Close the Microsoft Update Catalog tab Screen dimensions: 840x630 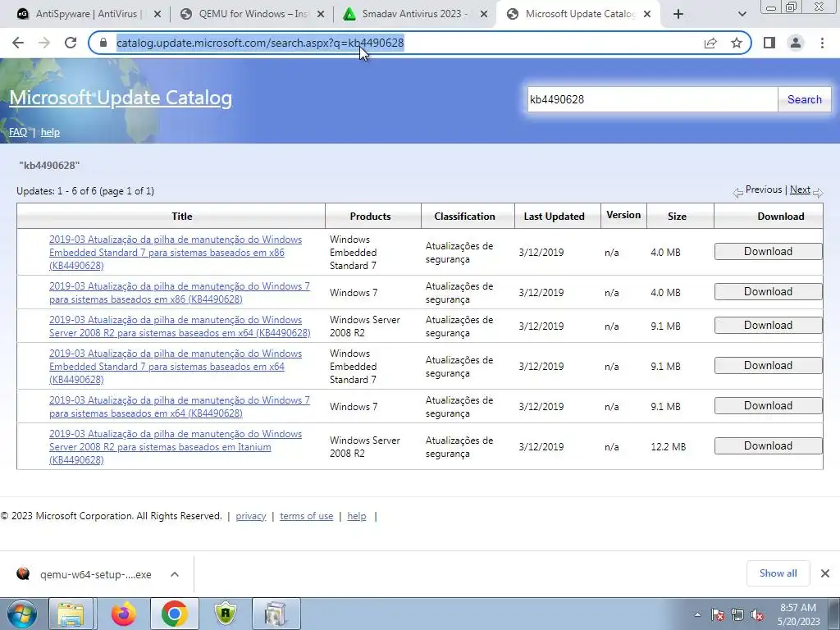click(647, 15)
